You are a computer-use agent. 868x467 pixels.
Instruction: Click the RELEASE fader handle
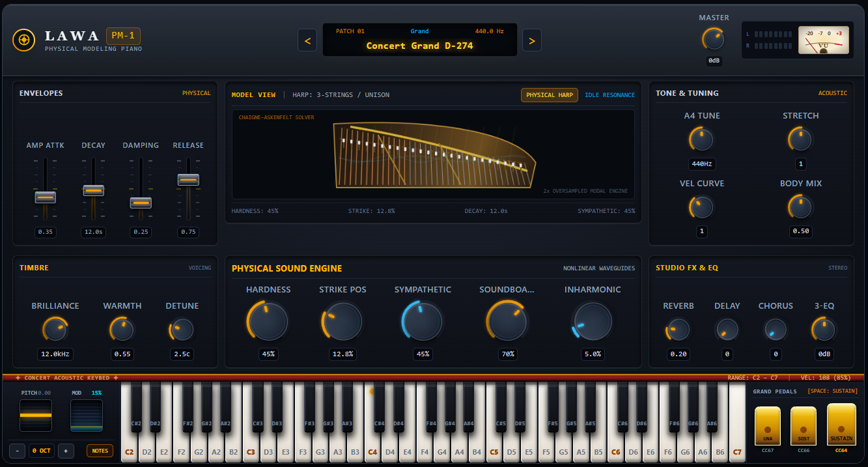tap(188, 180)
